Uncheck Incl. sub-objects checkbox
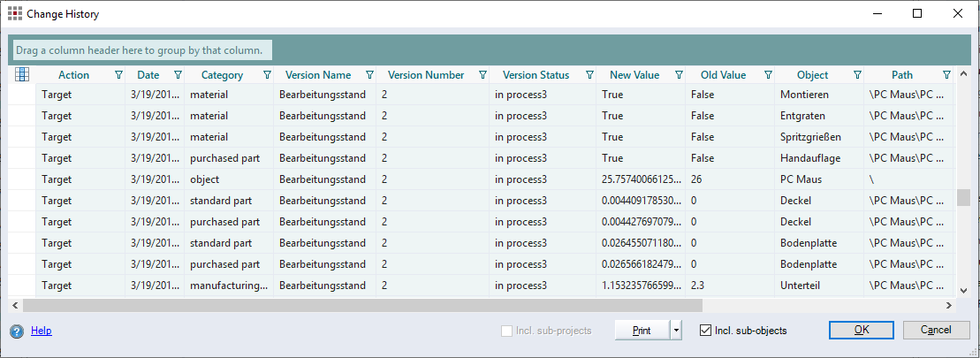The height and width of the screenshot is (358, 980). (705, 331)
